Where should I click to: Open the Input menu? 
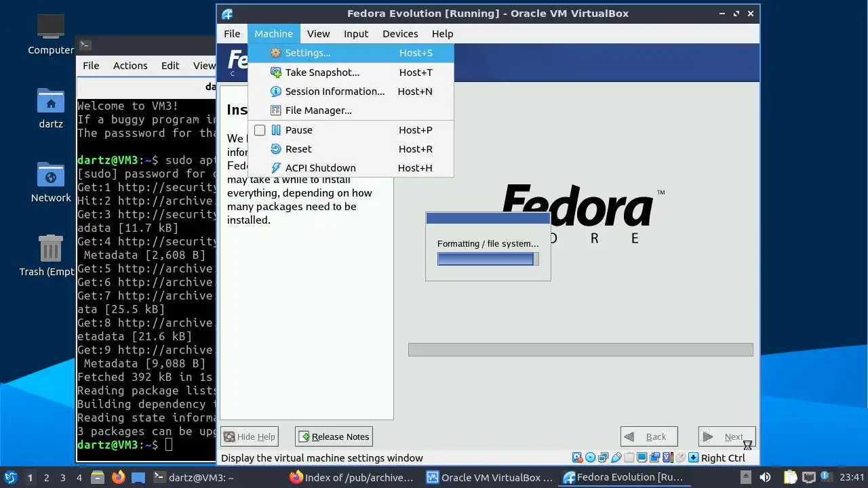356,34
